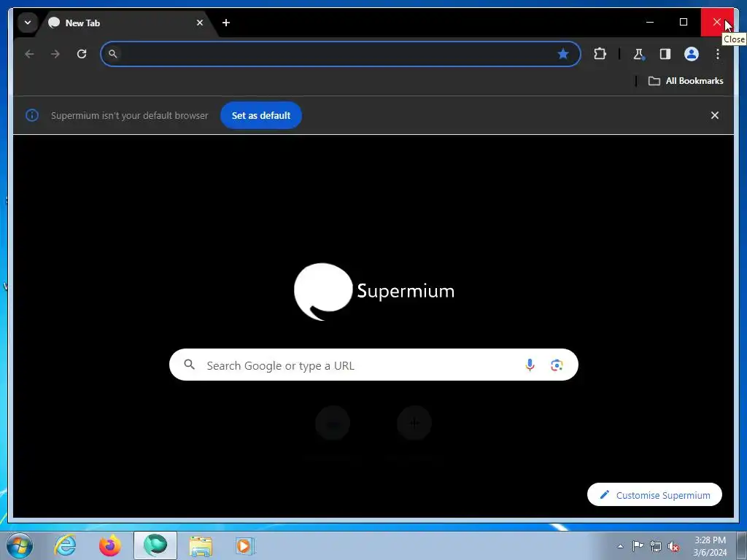Minimize the Supermium window

click(650, 22)
